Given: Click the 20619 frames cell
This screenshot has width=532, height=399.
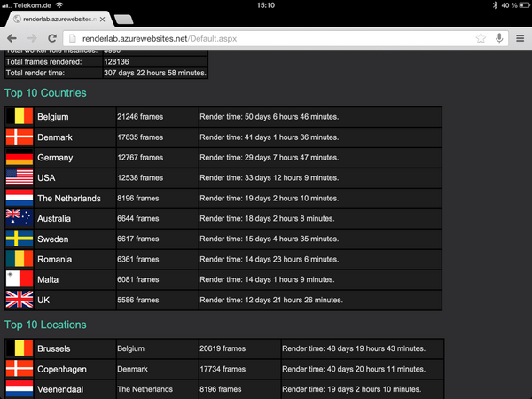Looking at the screenshot, I should 240,348.
